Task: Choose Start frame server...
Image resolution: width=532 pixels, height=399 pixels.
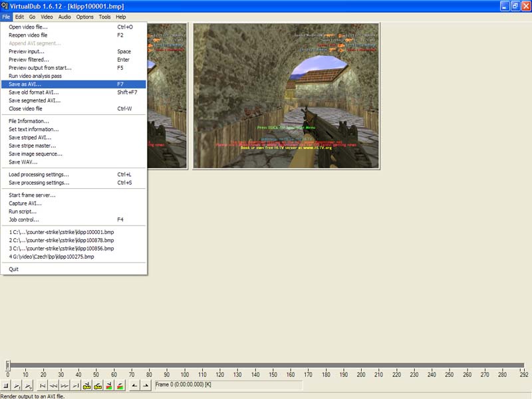Action: 74,195
